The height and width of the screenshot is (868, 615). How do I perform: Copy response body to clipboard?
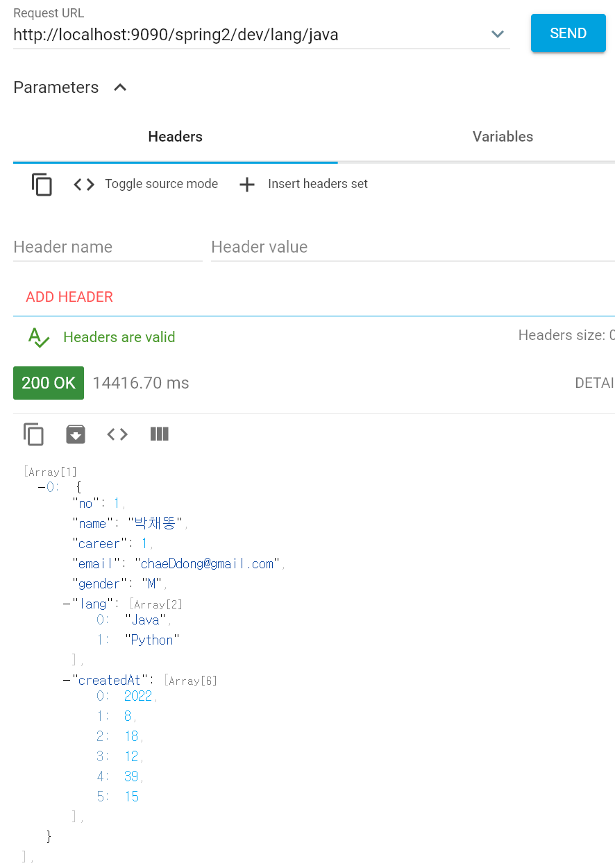pyautogui.click(x=33, y=434)
